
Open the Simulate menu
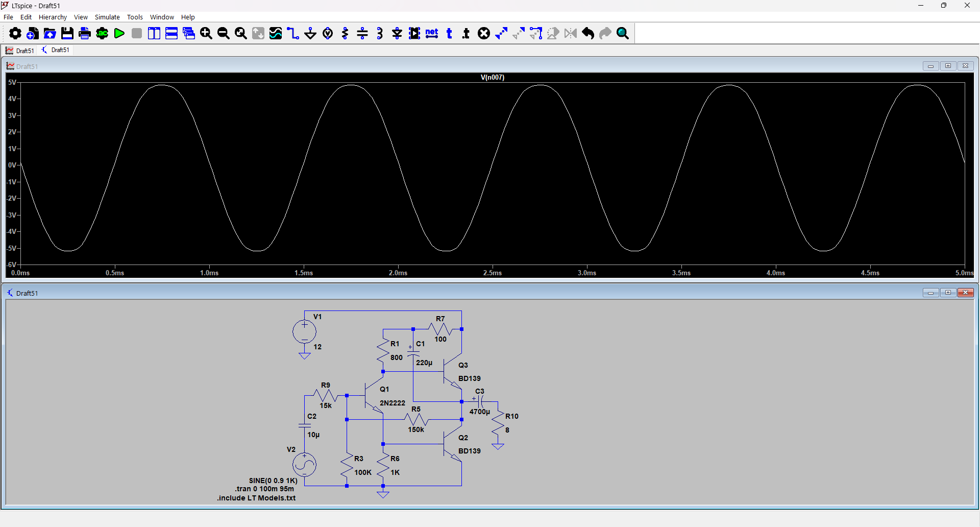(107, 17)
